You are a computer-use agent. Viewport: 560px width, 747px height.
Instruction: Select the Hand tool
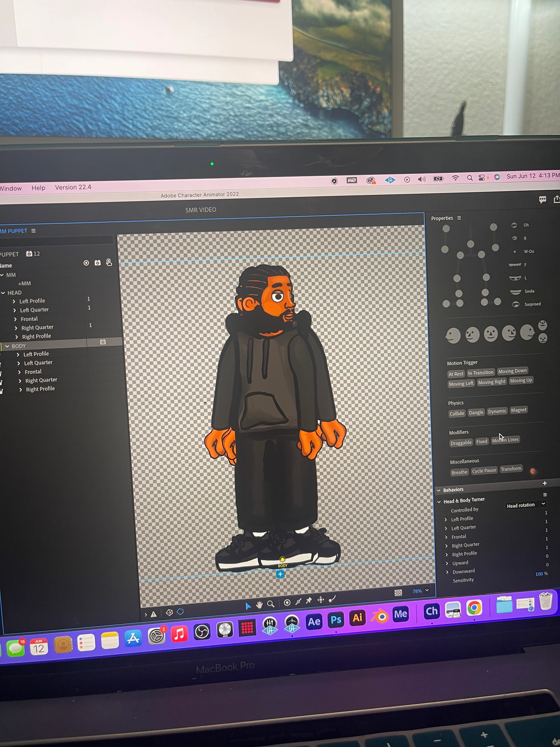(x=259, y=605)
